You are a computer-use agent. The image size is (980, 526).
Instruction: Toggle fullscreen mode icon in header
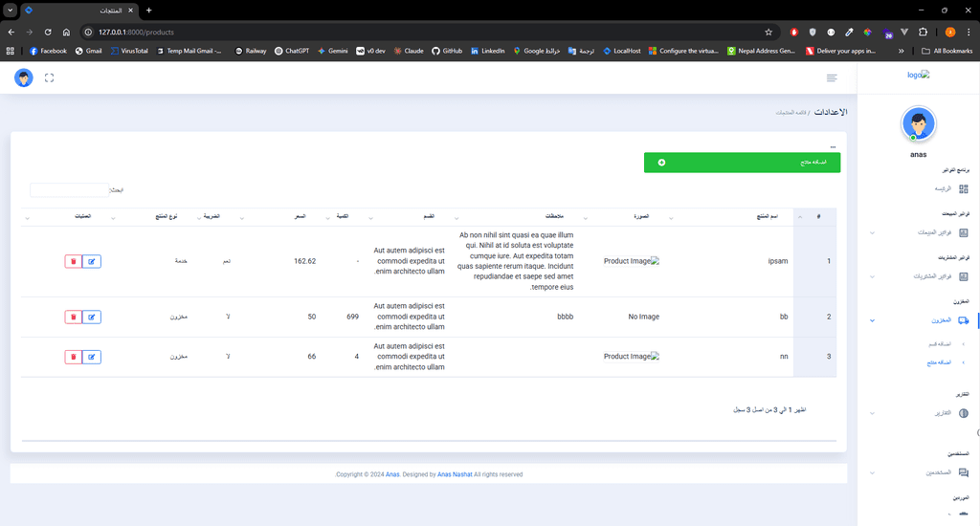pos(50,77)
